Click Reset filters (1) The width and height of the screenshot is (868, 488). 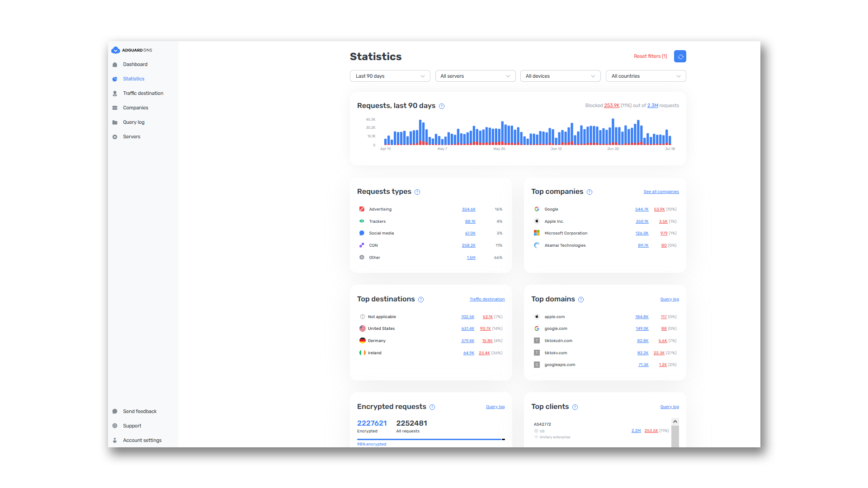click(x=650, y=56)
